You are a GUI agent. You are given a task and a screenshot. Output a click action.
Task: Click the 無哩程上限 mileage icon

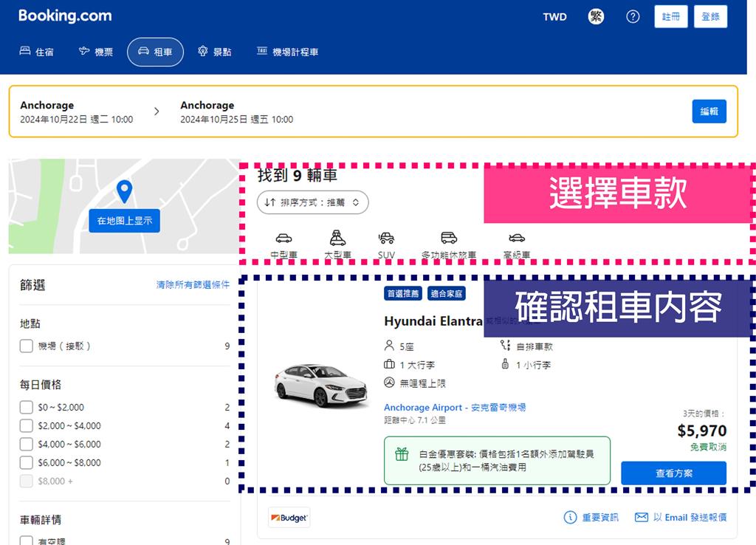pyautogui.click(x=389, y=383)
